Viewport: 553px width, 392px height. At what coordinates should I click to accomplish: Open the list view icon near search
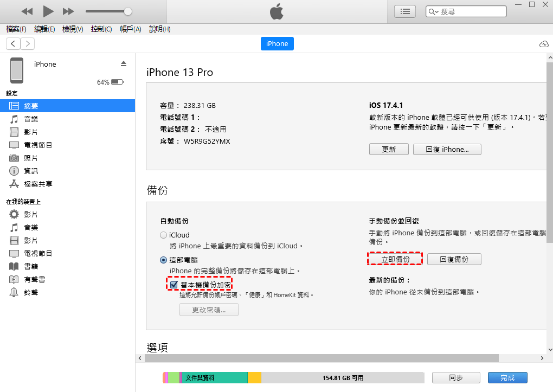point(404,11)
